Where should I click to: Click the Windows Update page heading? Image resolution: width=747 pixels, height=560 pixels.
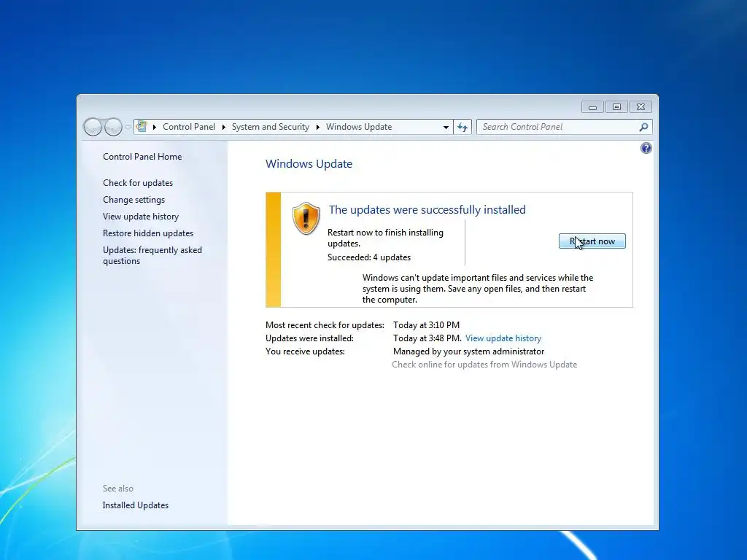(x=309, y=164)
